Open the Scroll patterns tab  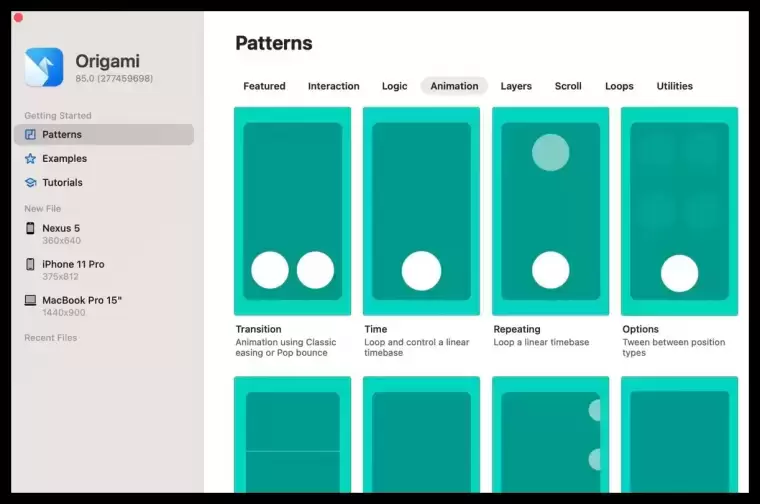pos(568,86)
